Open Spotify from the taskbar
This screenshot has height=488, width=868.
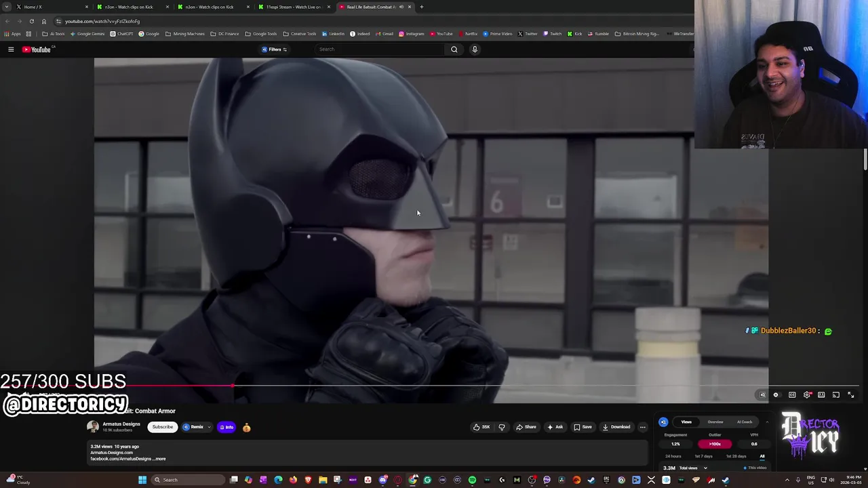pyautogui.click(x=472, y=480)
